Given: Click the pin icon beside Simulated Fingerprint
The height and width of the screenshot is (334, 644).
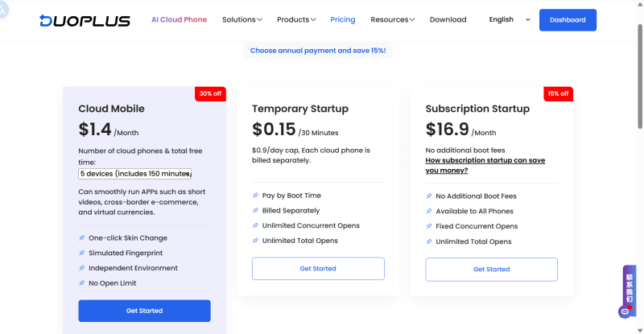Looking at the screenshot, I should tap(82, 253).
